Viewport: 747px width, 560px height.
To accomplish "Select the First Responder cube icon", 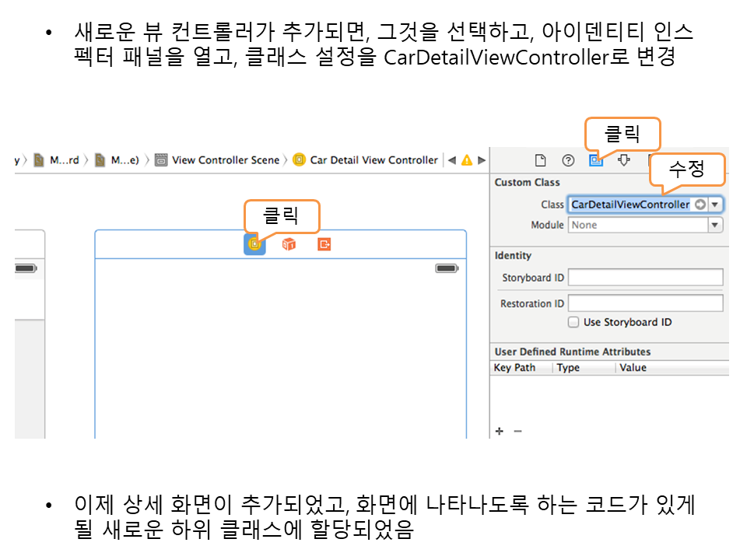I will [289, 244].
